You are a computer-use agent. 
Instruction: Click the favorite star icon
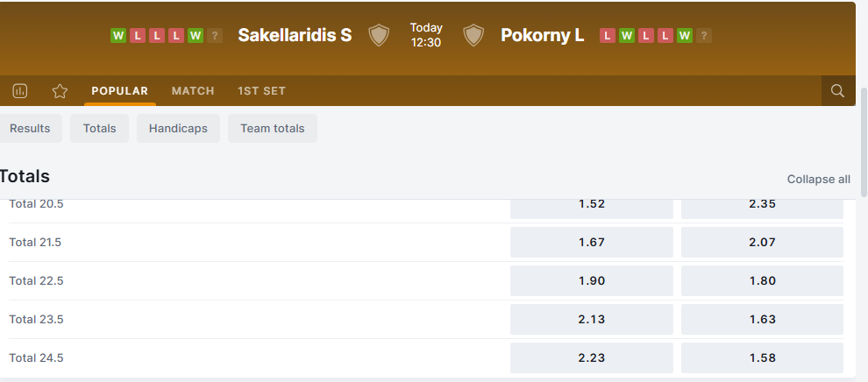tap(60, 91)
